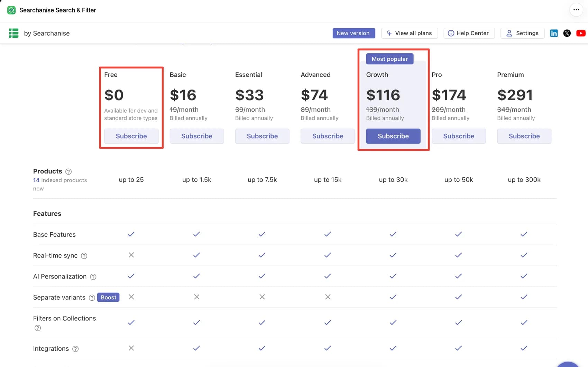Image resolution: width=588 pixels, height=367 pixels.
Task: Click the Base Features row label
Action: tap(54, 235)
